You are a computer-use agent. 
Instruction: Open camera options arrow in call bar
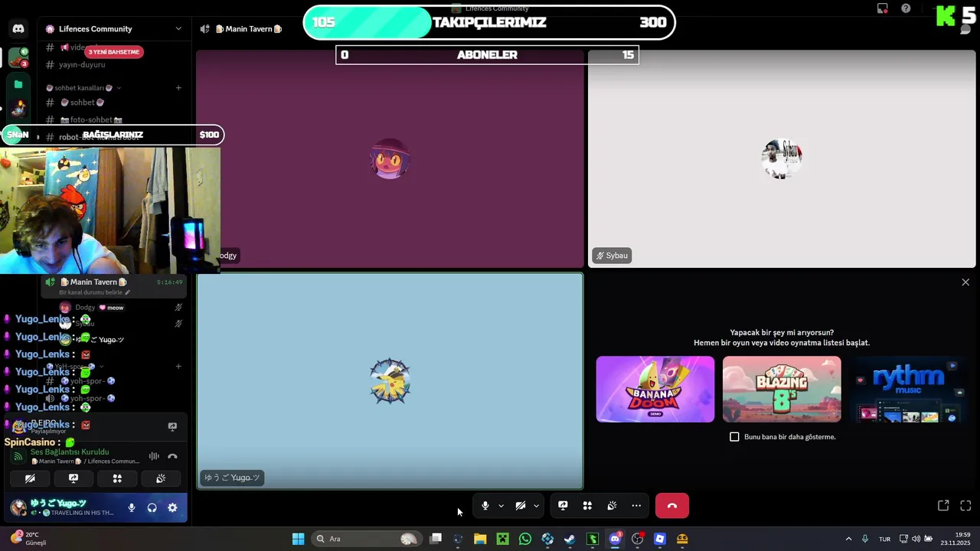[x=536, y=506]
